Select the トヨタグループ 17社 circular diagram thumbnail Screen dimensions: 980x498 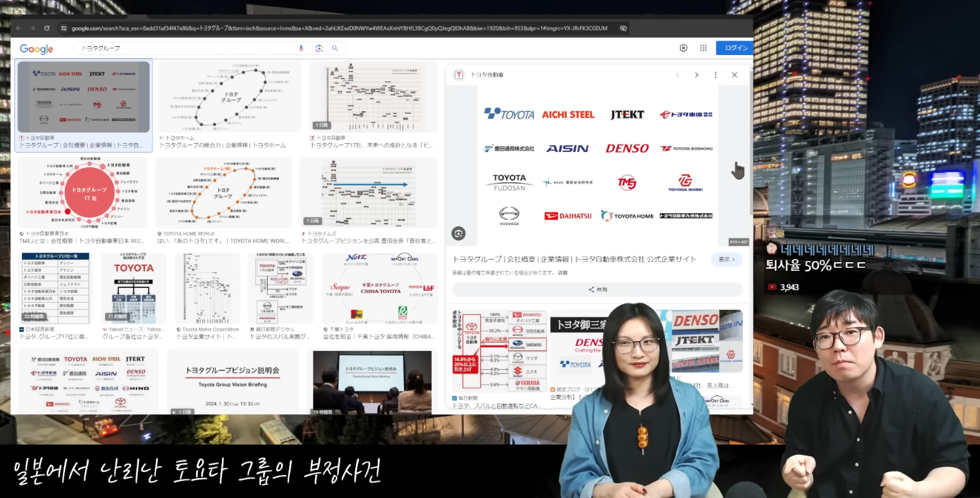(x=82, y=193)
